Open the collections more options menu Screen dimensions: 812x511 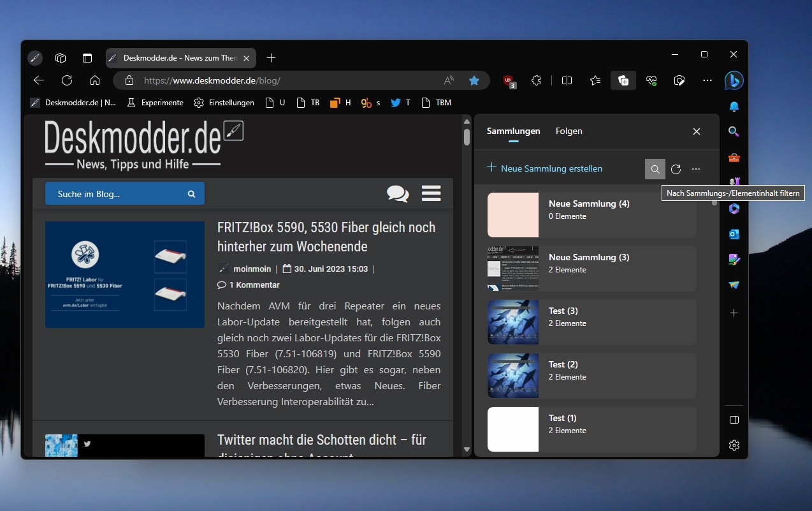696,169
